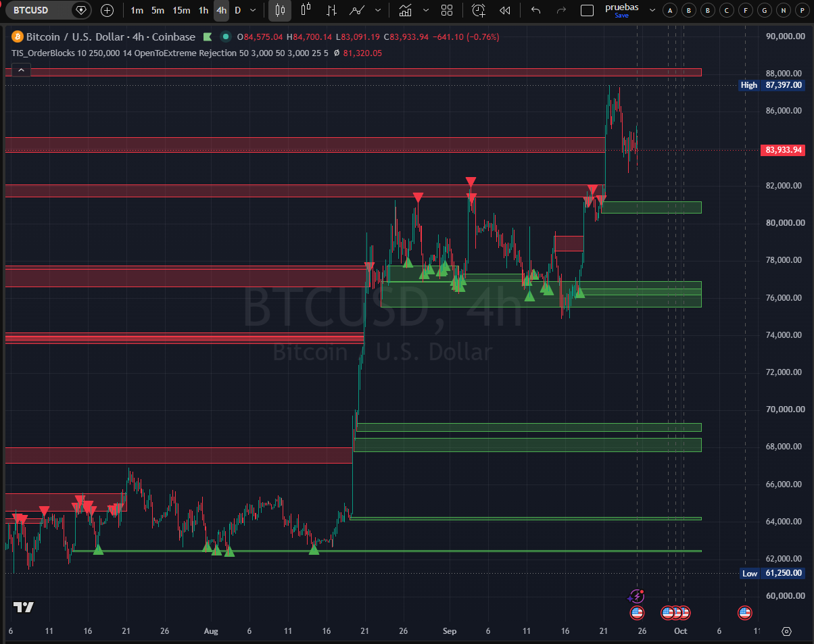This screenshot has width=814, height=644.
Task: Click the green market status dot
Action: click(x=225, y=37)
